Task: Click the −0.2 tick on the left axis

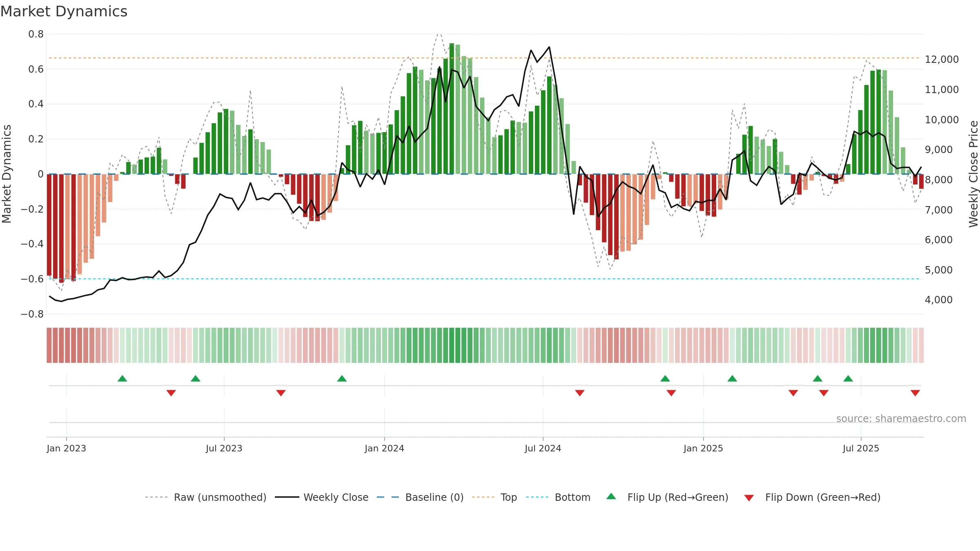Action: pos(32,209)
